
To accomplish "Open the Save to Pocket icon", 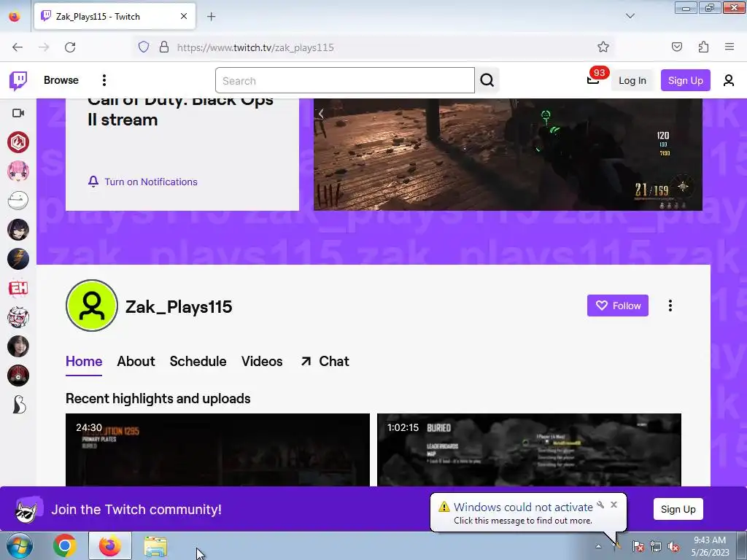I will pyautogui.click(x=676, y=47).
